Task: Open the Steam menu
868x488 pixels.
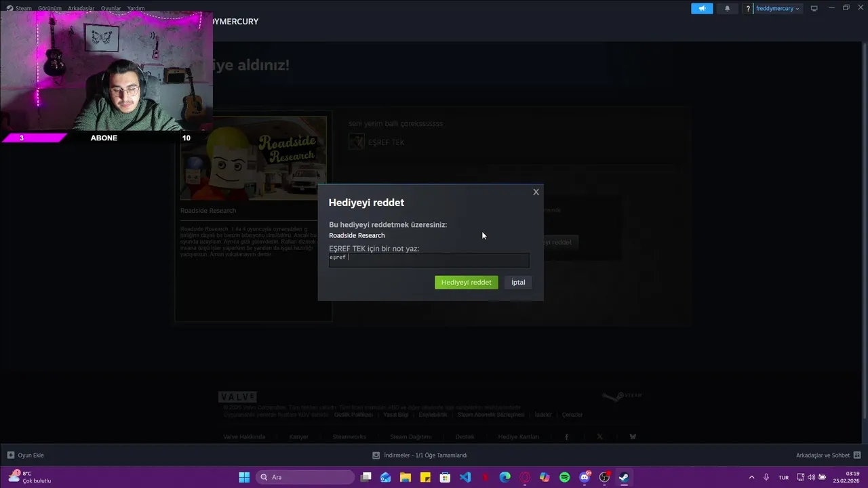Action: (x=20, y=8)
